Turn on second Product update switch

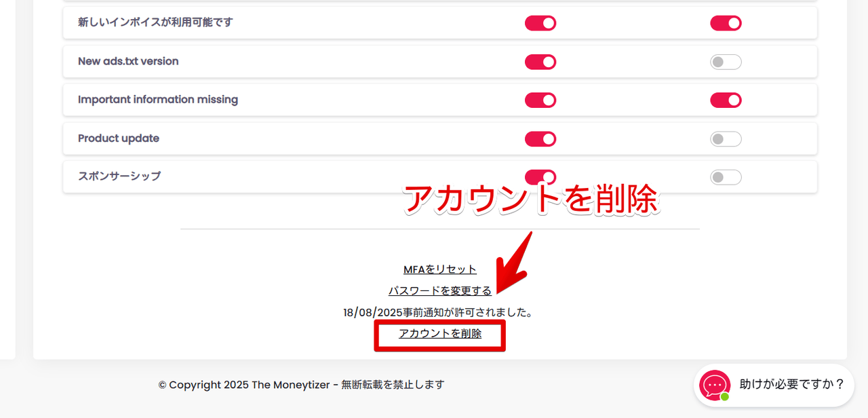(x=726, y=139)
